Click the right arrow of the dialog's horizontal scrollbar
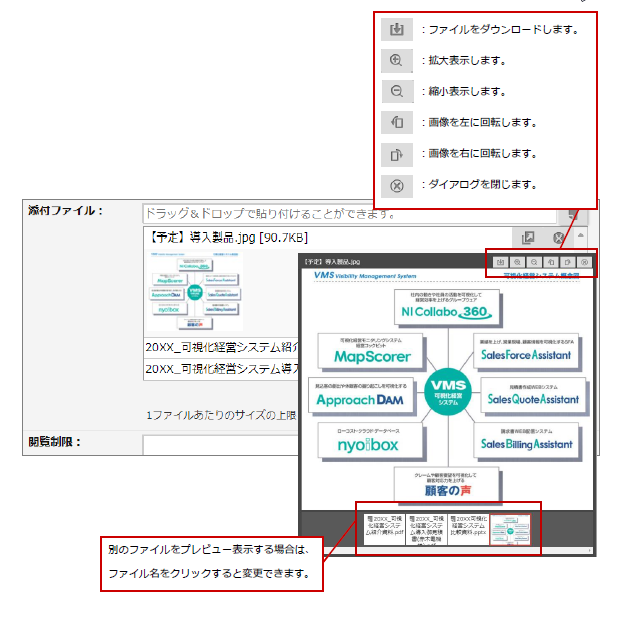Screen dimensions: 640x617 click(589, 550)
